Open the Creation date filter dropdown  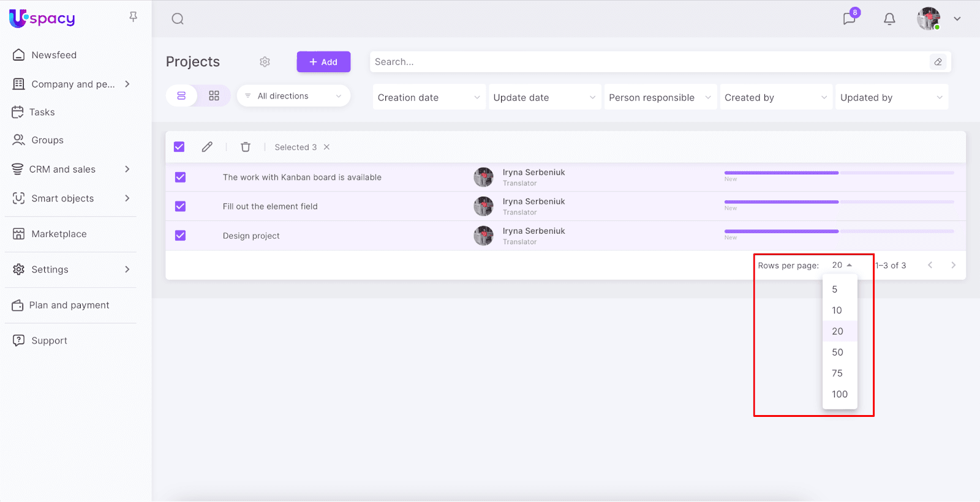(x=429, y=97)
